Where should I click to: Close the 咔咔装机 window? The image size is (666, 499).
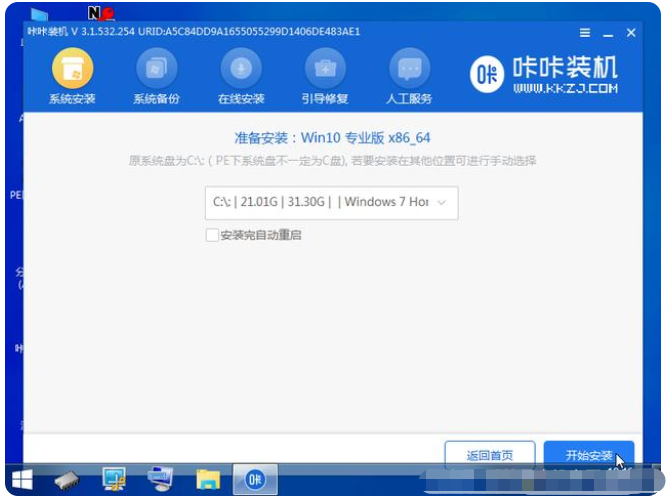(631, 33)
